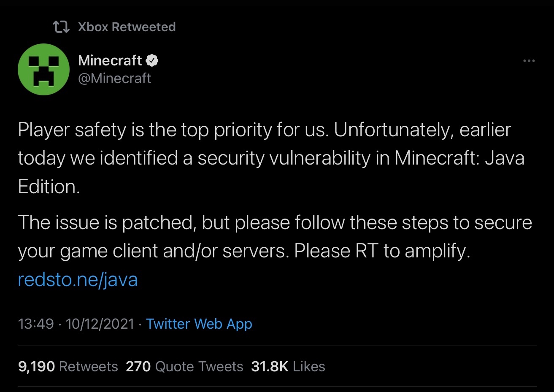Click the 'Please RT to amplify.' sentence
This screenshot has width=554, height=392.
coord(382,251)
